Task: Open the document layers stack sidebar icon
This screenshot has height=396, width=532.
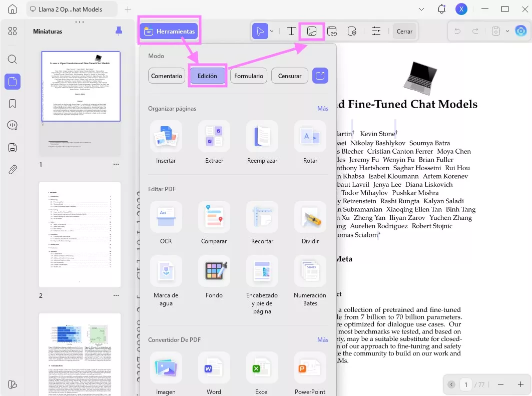Action: [13, 148]
